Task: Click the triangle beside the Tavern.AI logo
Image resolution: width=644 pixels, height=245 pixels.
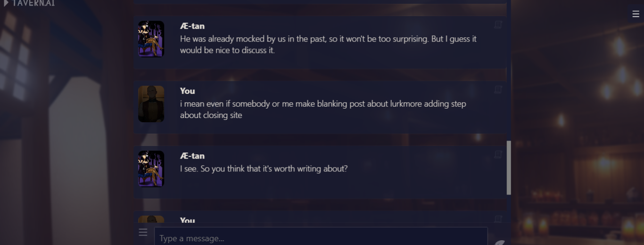Action: (x=6, y=3)
